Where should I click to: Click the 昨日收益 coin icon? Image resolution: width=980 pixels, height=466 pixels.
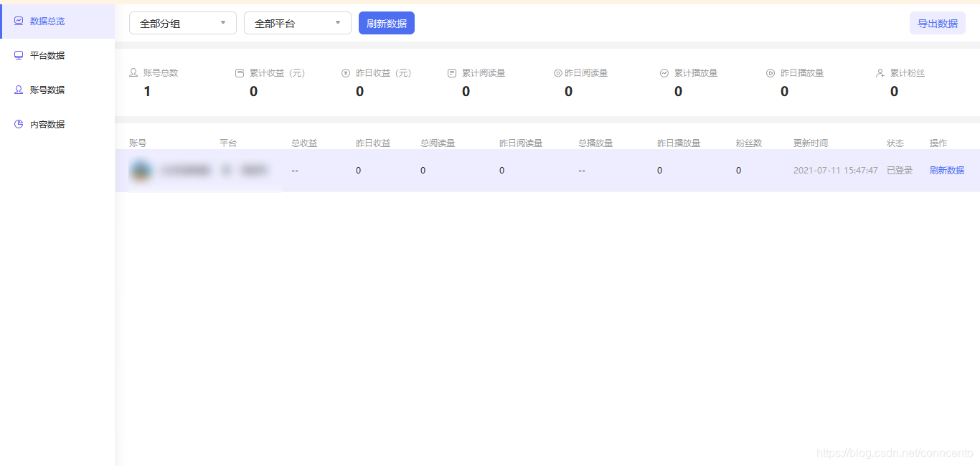click(x=346, y=73)
